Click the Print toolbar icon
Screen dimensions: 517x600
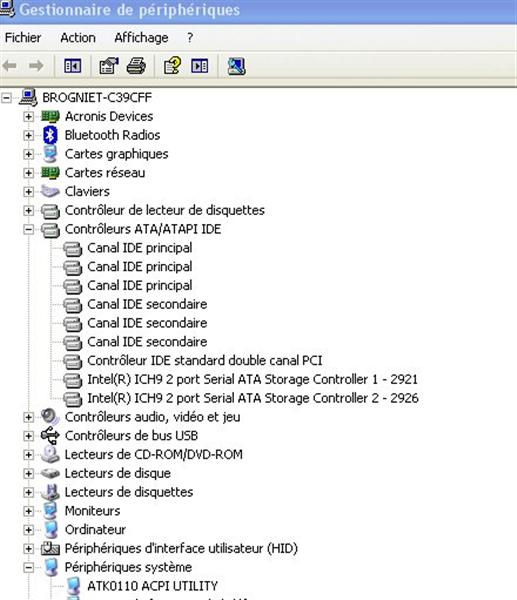coord(136,66)
